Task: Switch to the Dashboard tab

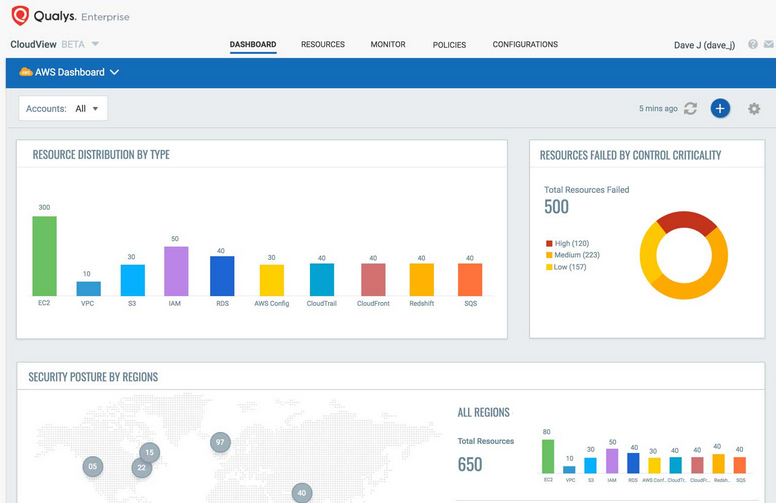Action: (253, 45)
